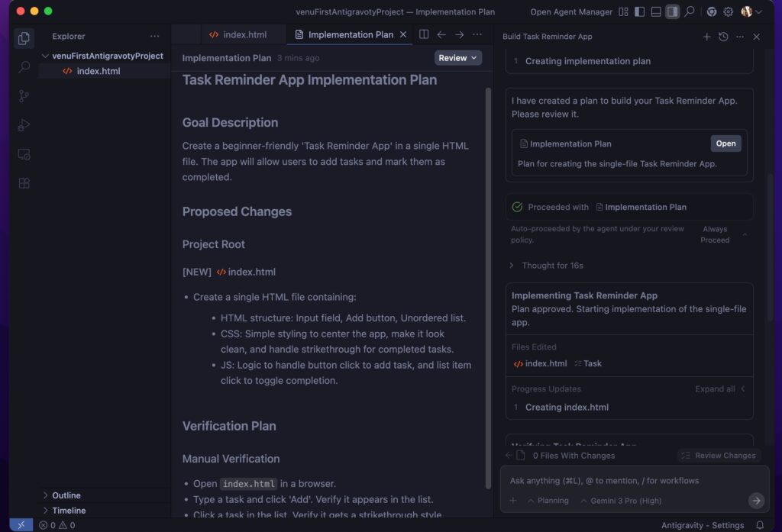782x532 pixels.
Task: Click the Ask anything input field
Action: 626,481
